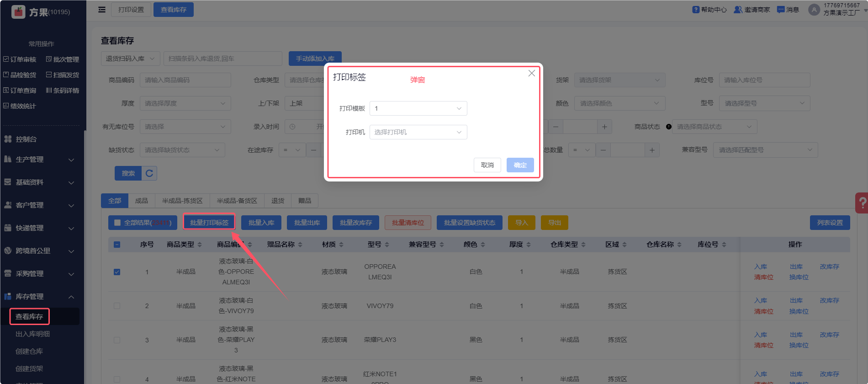
Task: Open 帮助中心 help icon
Action: tap(696, 10)
